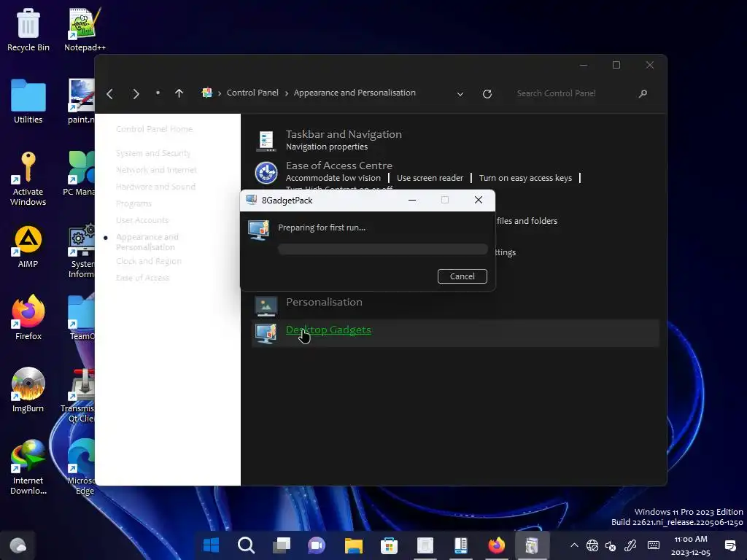Screen dimensions: 747x560
Task: Open the Chat app in taskbar
Action: [317, 545]
